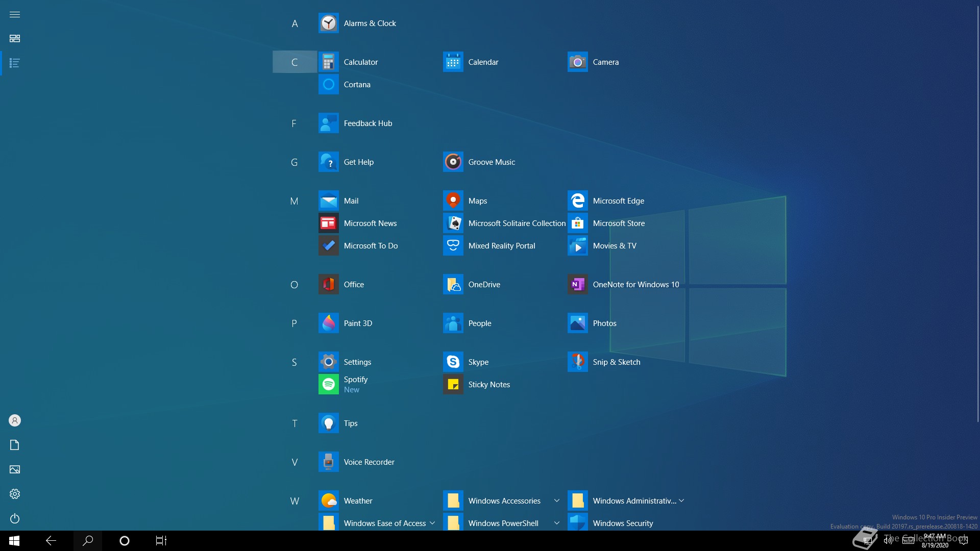Launch Groove Music

pyautogui.click(x=491, y=162)
